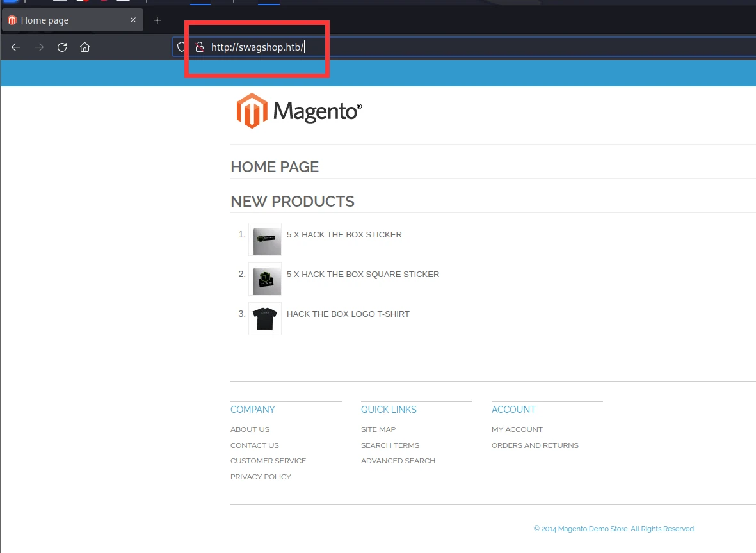Open the About Us footer link
The image size is (756, 553).
[250, 429]
